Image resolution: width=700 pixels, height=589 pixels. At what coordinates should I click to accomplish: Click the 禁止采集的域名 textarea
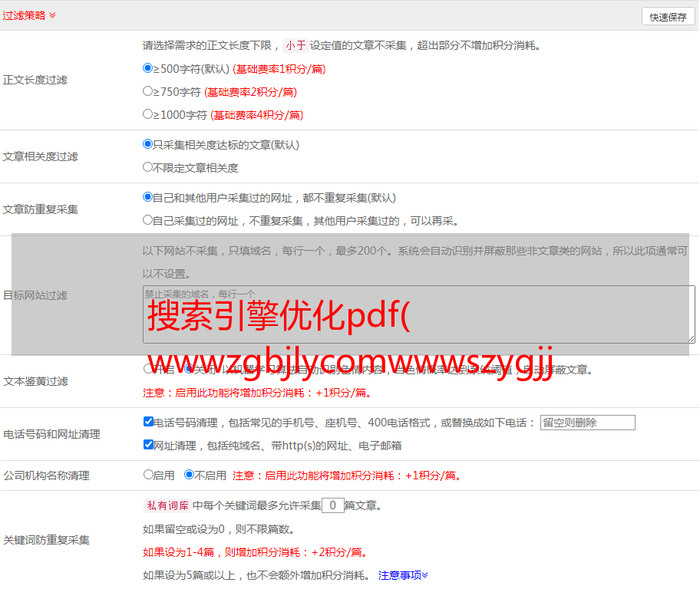pos(419,314)
